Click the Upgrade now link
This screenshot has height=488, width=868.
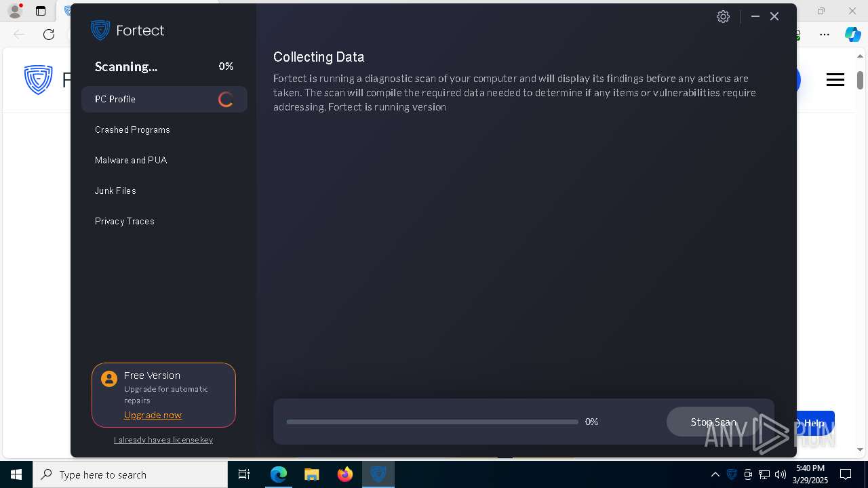click(153, 415)
